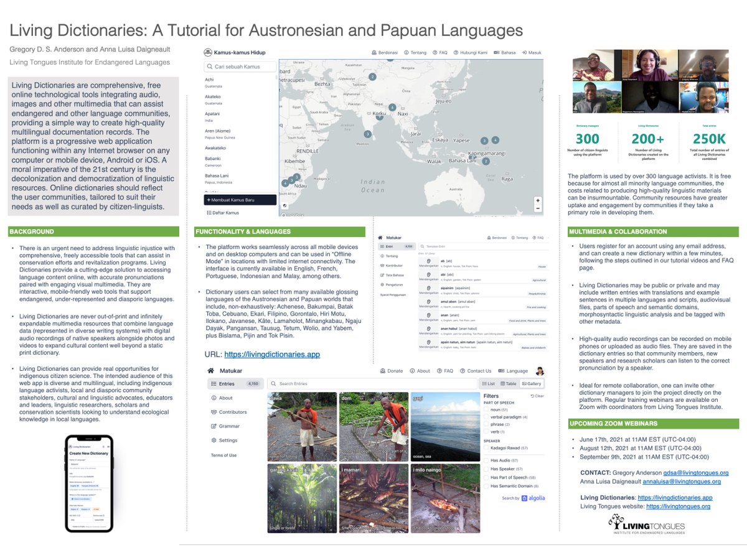Screen dimensions: 747x560
Task: Click the Cari sebuah Kamus search field
Action: pos(240,67)
